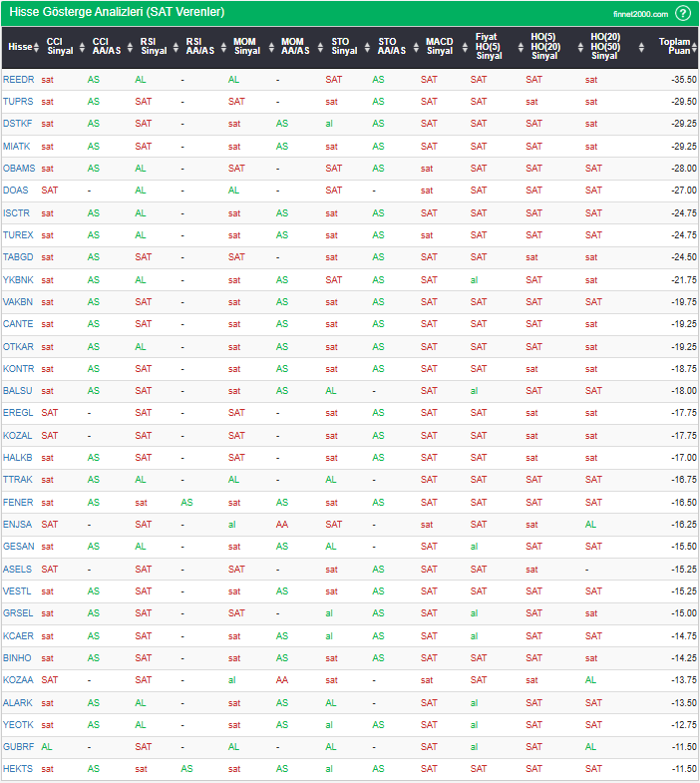Click the Hisse Gösterge Analizleri title bar
700x783 pixels.
(x=117, y=13)
